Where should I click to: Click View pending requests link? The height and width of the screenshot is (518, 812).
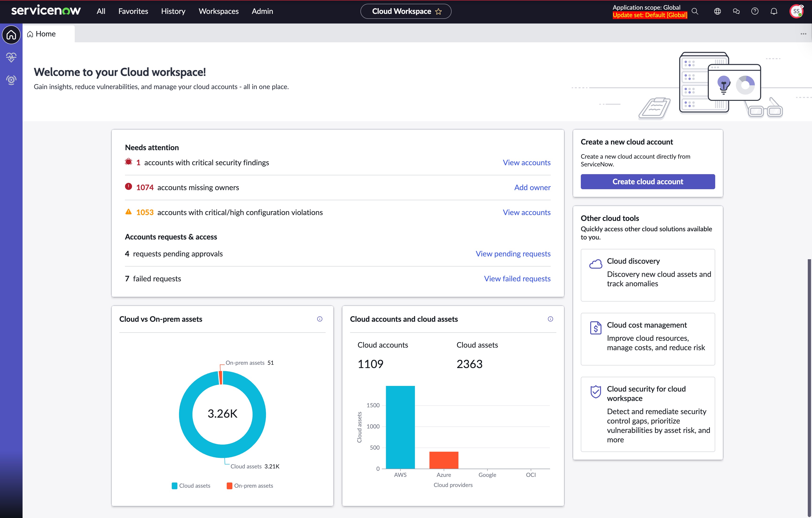click(513, 254)
